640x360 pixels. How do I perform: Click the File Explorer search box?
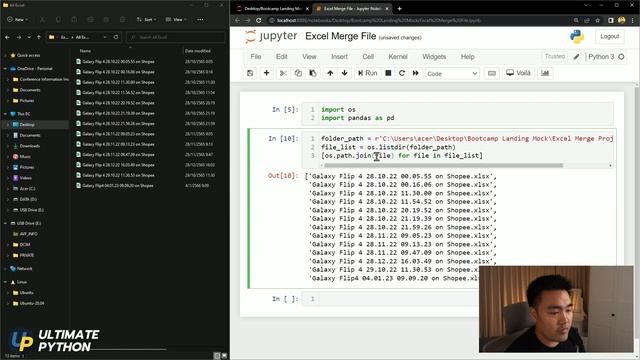click(x=176, y=37)
